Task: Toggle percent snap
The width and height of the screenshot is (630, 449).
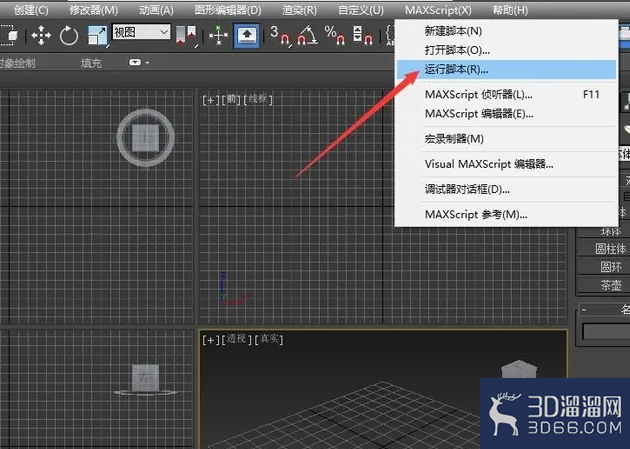Action: pyautogui.click(x=335, y=35)
